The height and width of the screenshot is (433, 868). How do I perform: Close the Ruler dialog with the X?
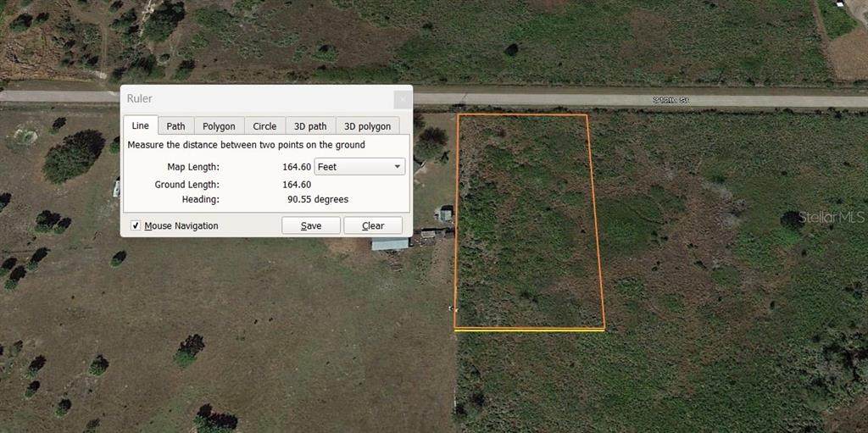click(x=403, y=100)
